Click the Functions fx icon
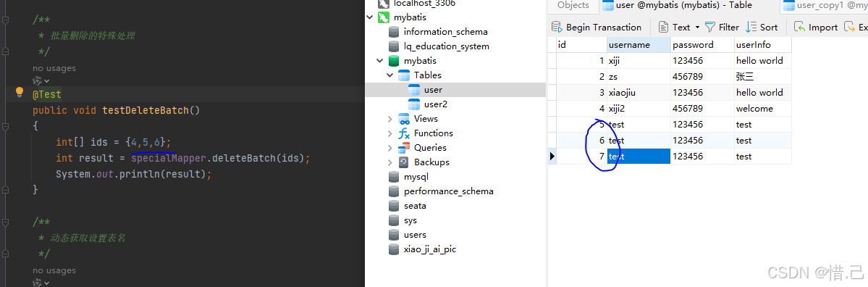The width and height of the screenshot is (868, 287). [x=403, y=133]
